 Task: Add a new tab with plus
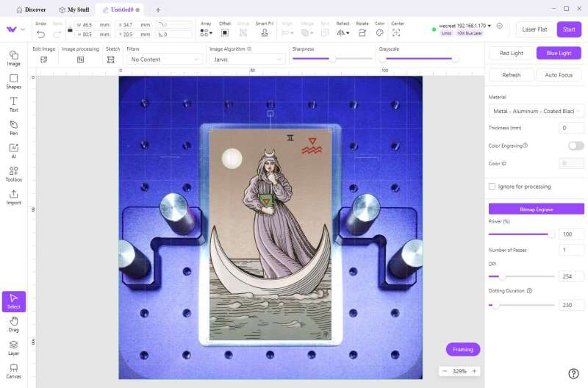coord(158,10)
